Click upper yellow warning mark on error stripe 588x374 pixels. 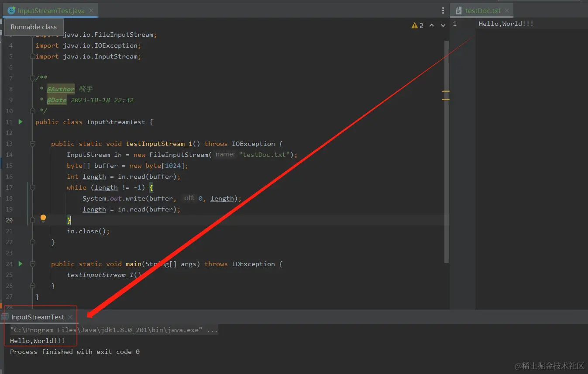(446, 91)
